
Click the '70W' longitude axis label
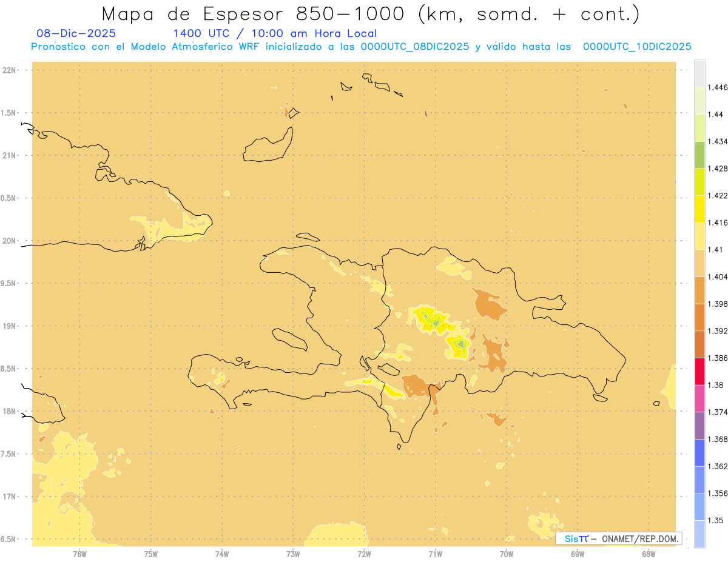click(507, 554)
